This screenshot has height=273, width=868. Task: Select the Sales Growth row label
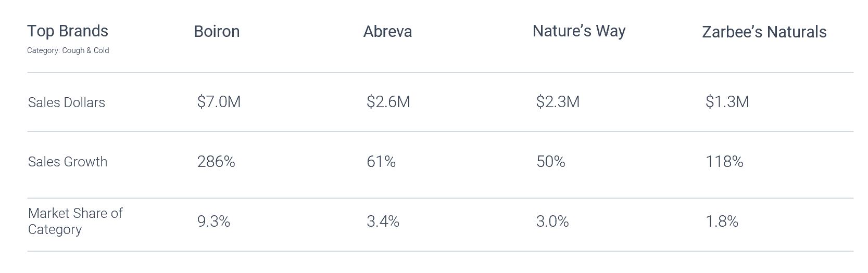[x=68, y=162]
